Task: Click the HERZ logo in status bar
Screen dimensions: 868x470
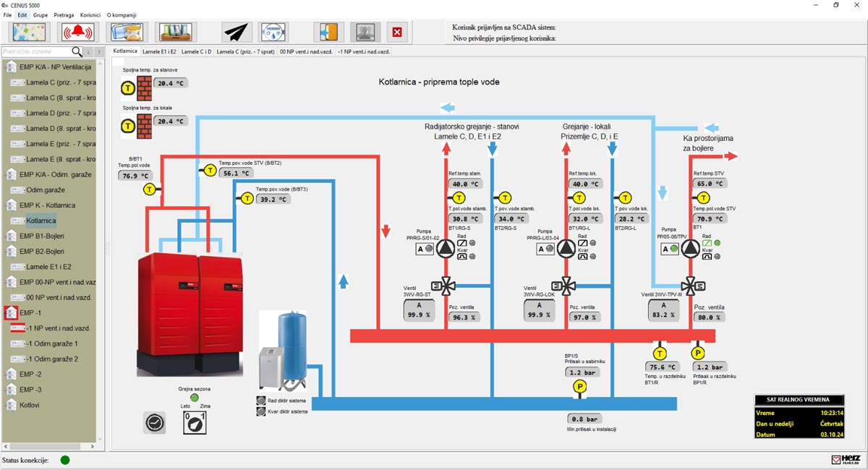Action: [x=847, y=459]
